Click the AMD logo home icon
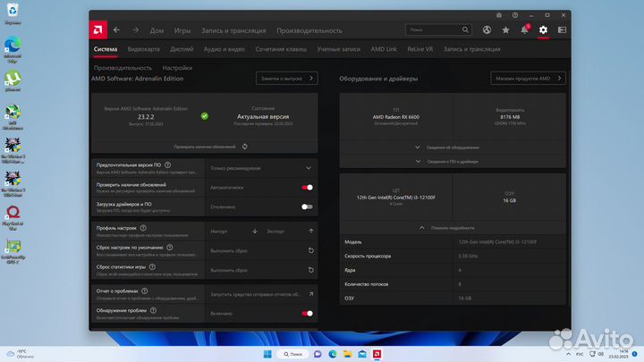Screen dimensions: 644x362 [x=98, y=30]
